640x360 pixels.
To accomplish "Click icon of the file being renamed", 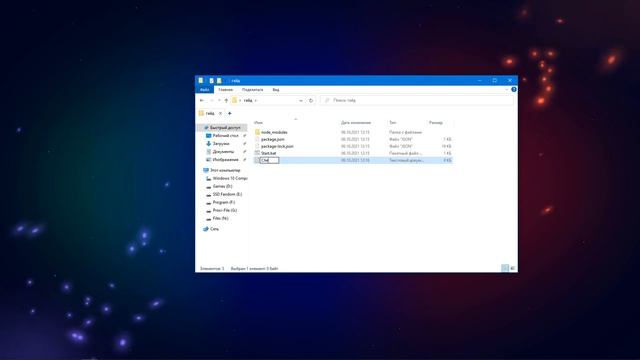I will pyautogui.click(x=257, y=160).
